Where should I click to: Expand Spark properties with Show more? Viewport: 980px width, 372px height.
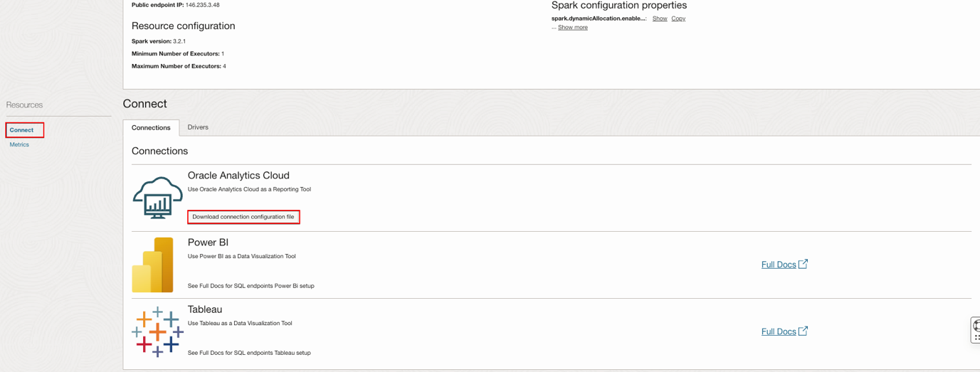point(572,28)
